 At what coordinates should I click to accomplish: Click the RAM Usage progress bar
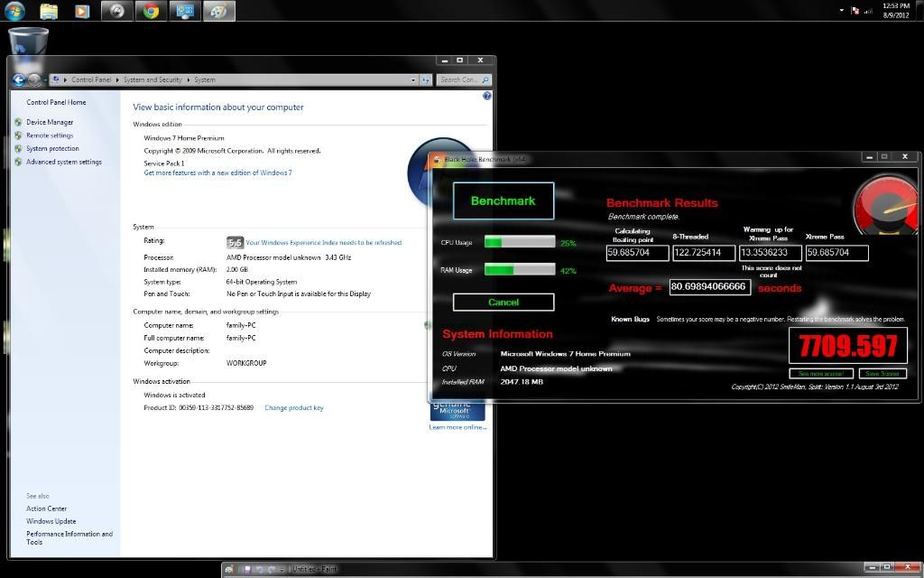[520, 269]
